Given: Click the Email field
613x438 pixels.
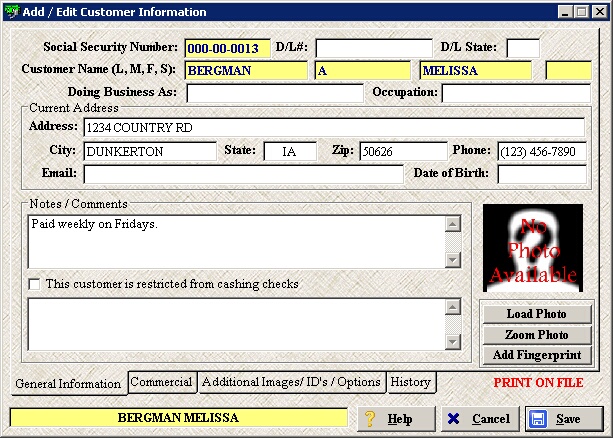Looking at the screenshot, I should pyautogui.click(x=243, y=174).
